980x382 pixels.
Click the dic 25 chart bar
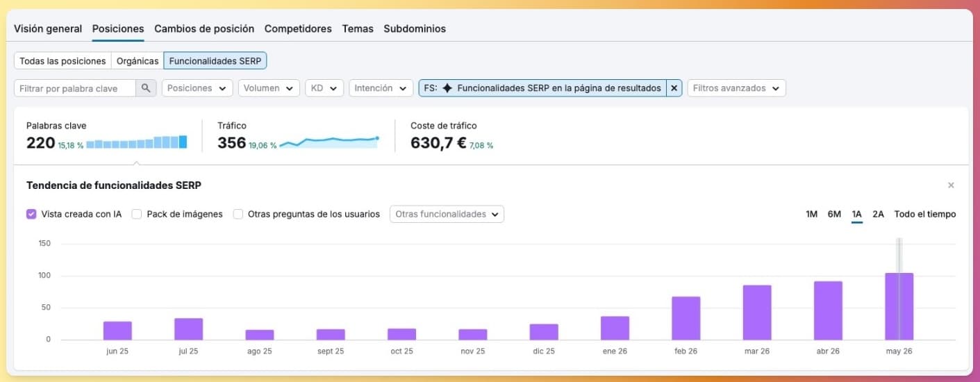point(544,332)
